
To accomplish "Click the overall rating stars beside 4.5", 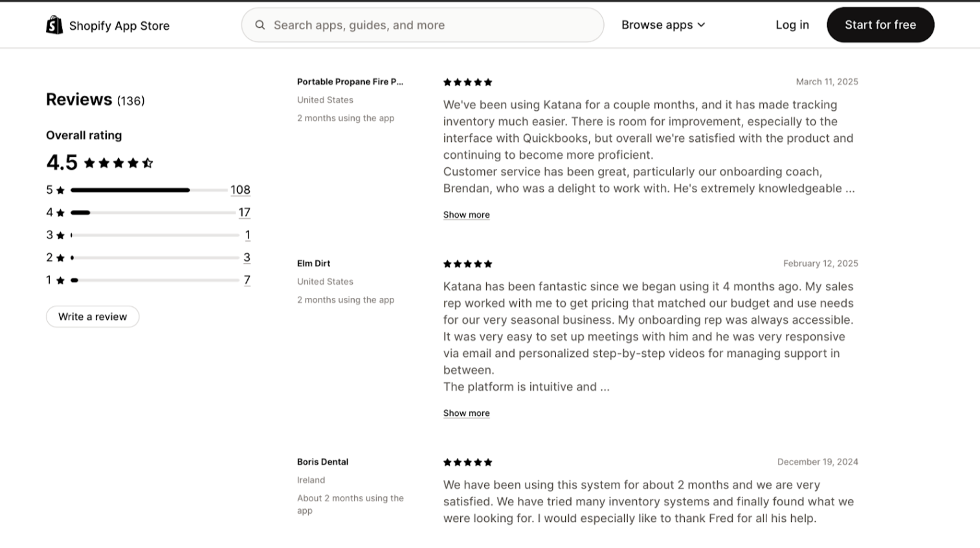I will [118, 163].
